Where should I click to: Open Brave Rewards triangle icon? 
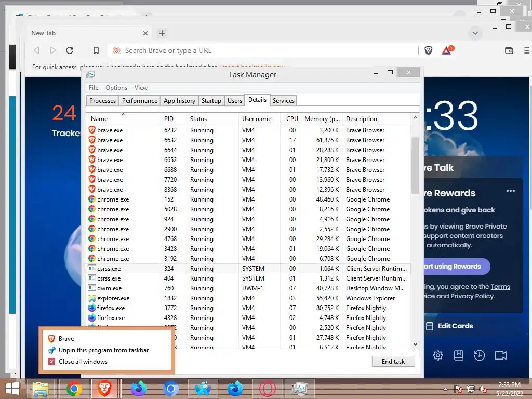(x=447, y=50)
